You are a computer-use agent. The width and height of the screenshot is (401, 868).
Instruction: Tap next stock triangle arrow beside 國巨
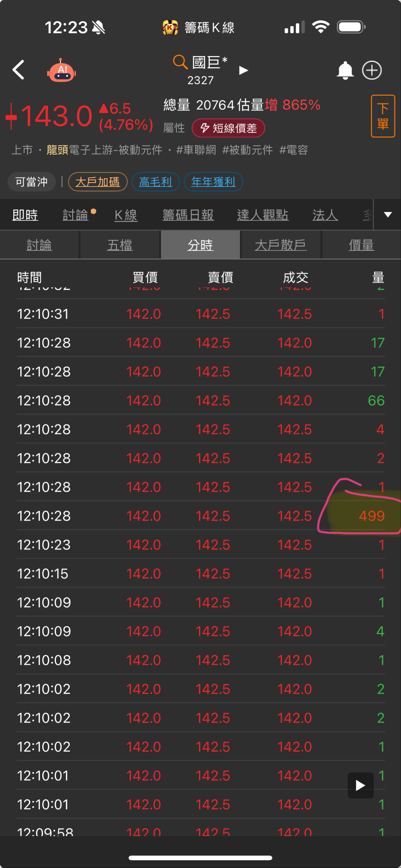click(x=243, y=70)
